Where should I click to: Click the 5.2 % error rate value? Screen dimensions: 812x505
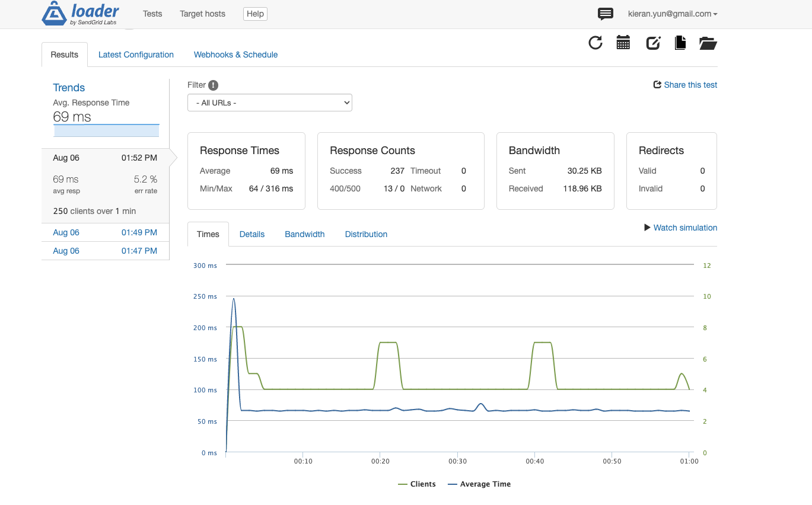pyautogui.click(x=145, y=179)
